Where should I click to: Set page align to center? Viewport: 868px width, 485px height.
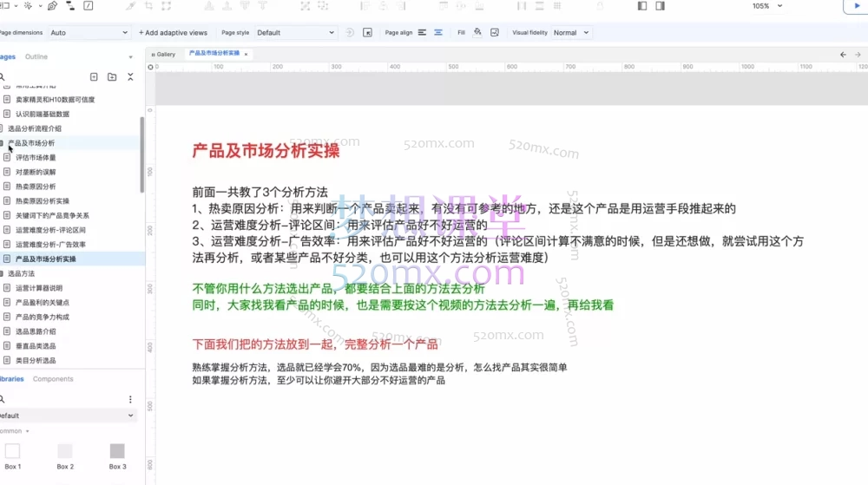[438, 33]
